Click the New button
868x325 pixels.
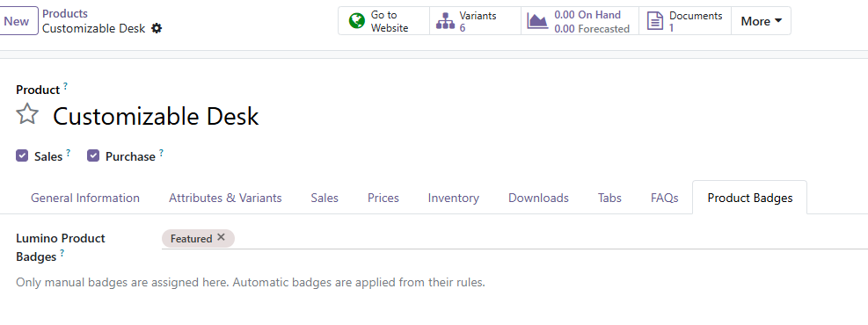(18, 21)
